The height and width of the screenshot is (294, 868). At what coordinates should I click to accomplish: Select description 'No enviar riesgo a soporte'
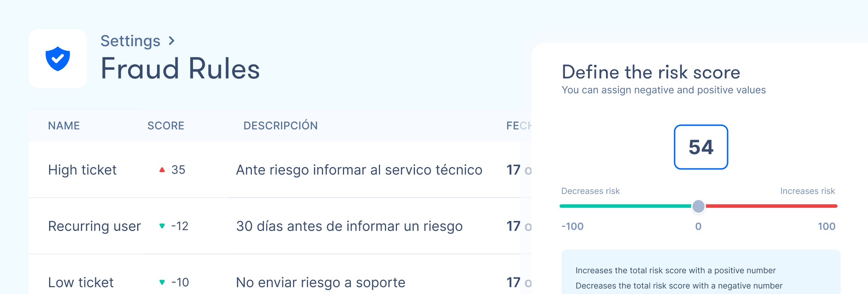pyautogui.click(x=321, y=283)
